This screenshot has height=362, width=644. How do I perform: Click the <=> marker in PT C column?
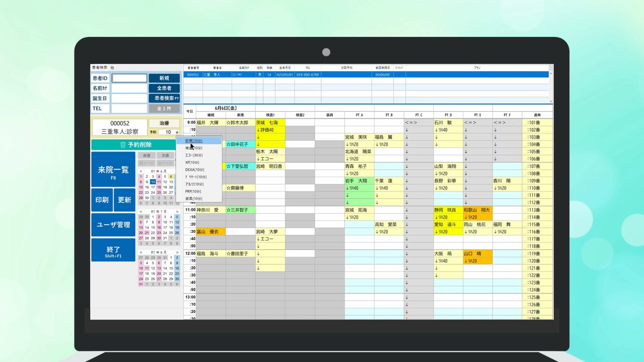pyautogui.click(x=411, y=123)
